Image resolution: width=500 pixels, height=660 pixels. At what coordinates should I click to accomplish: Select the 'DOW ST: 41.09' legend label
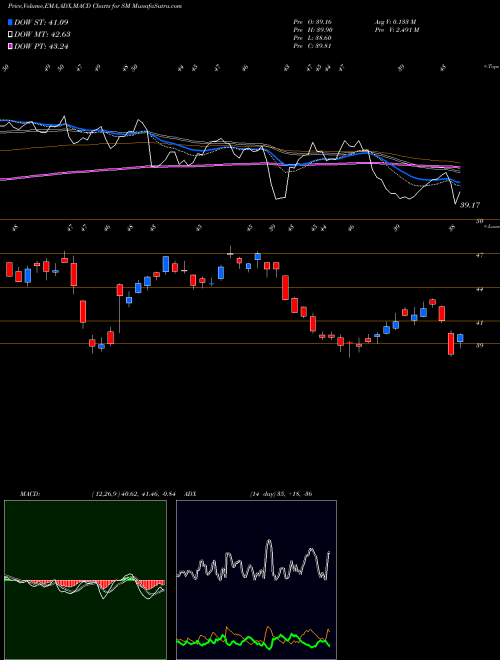tap(41, 22)
